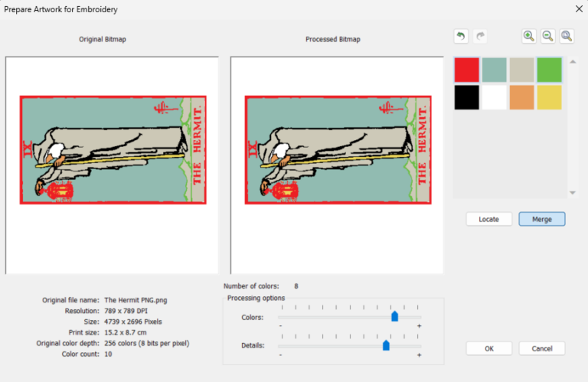Viewport: 588px width, 382px height.
Task: Select the green color swatch
Action: pos(550,70)
